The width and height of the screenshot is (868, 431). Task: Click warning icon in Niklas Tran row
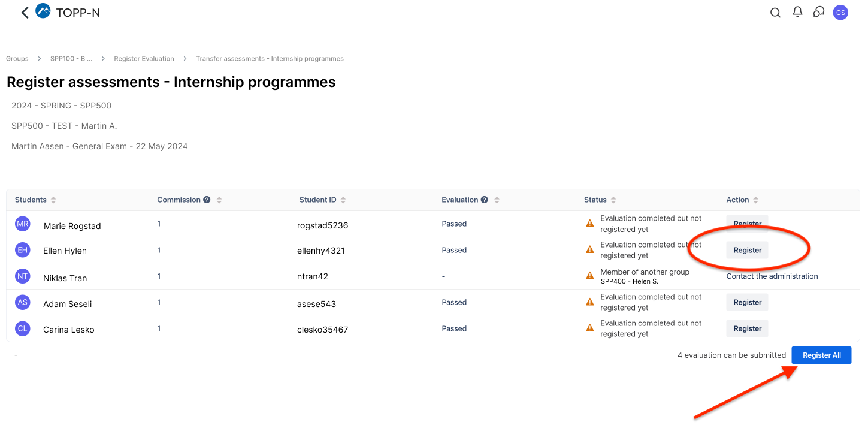point(590,276)
